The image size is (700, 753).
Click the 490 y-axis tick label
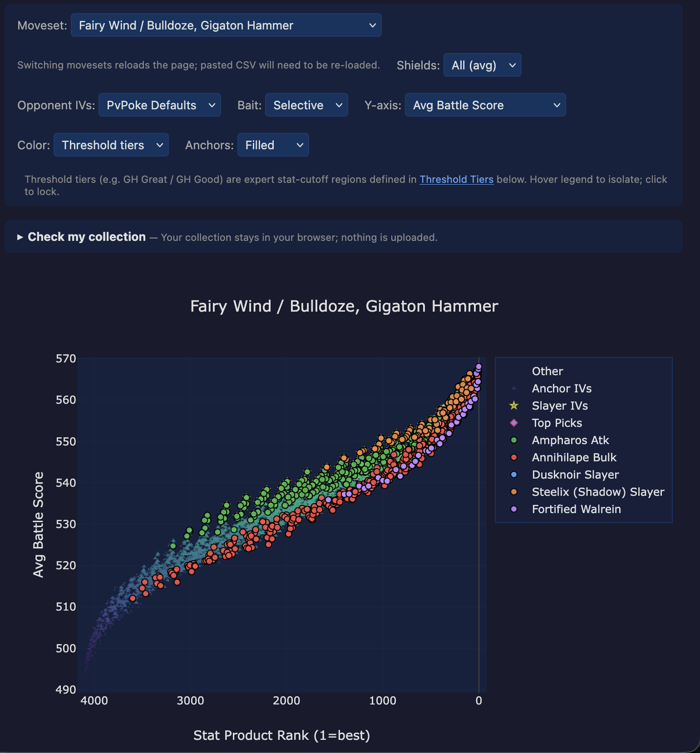[x=66, y=689]
